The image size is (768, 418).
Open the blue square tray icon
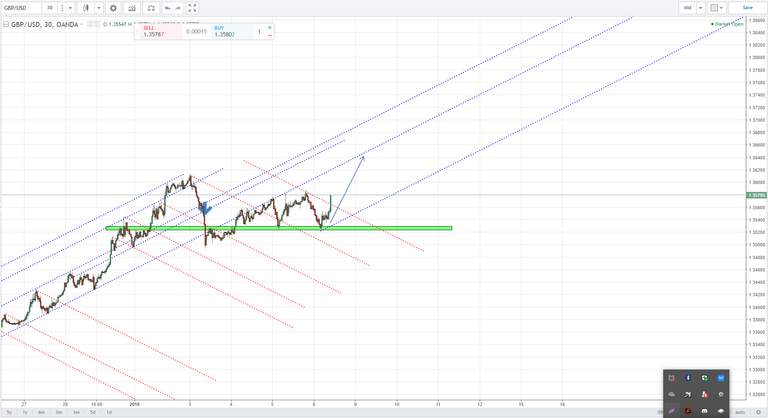coord(721,378)
